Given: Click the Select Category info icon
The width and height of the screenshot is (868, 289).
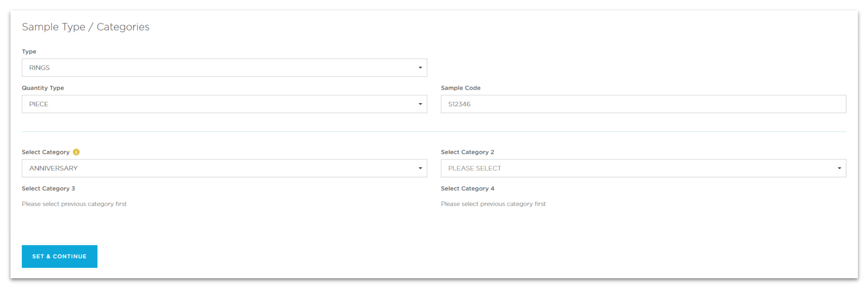Looking at the screenshot, I should [x=76, y=152].
